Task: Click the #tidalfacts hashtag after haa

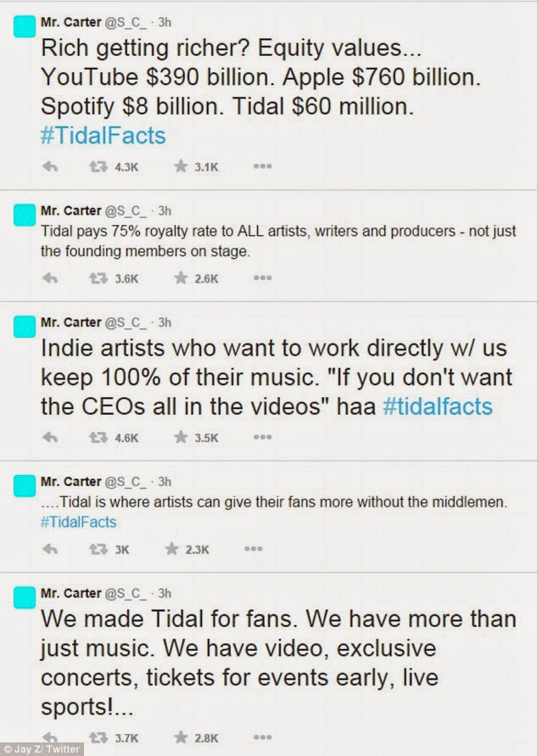Action: coord(438,406)
